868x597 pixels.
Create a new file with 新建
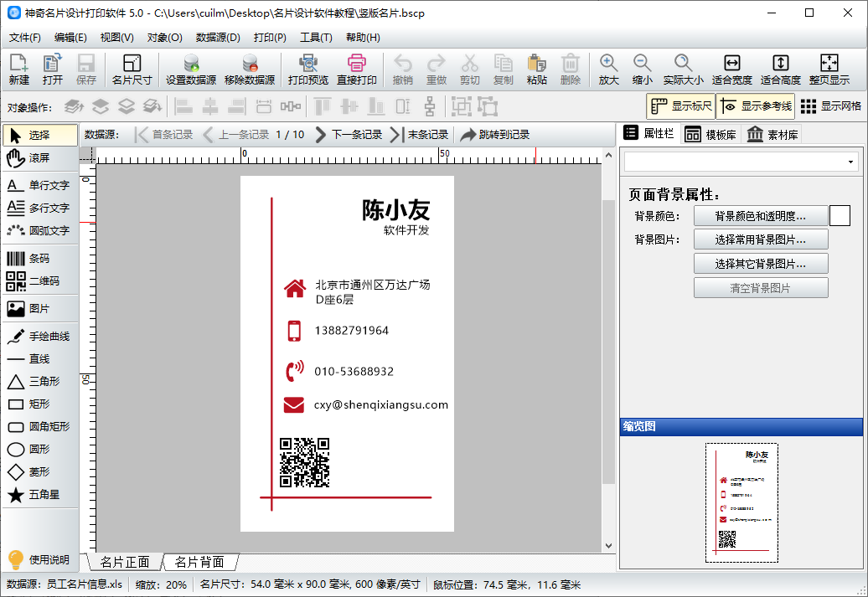coord(18,69)
